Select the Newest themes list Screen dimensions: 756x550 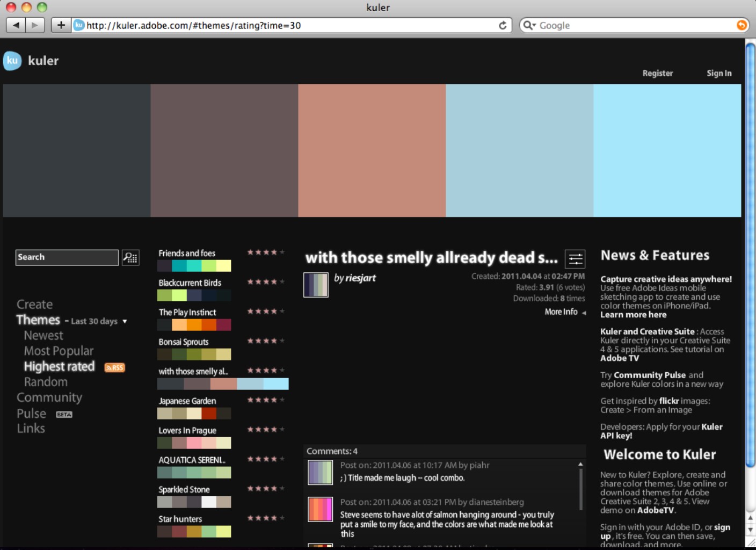pyautogui.click(x=43, y=336)
